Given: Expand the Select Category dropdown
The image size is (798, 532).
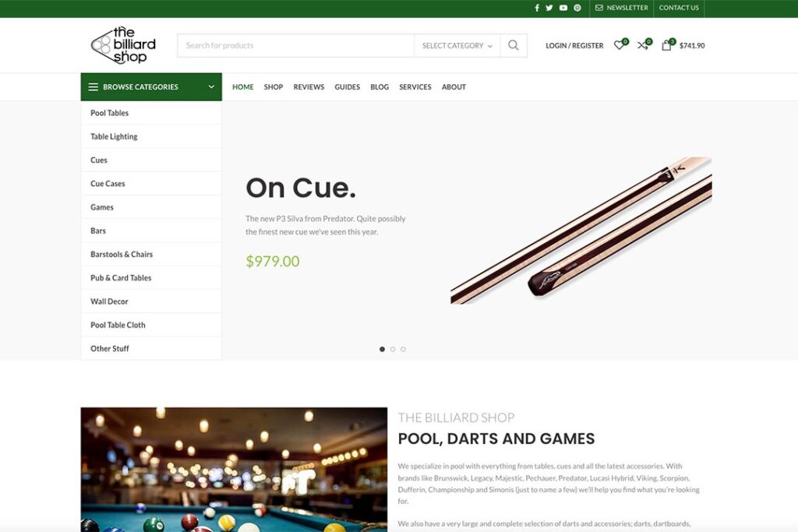Looking at the screenshot, I should pyautogui.click(x=457, y=45).
